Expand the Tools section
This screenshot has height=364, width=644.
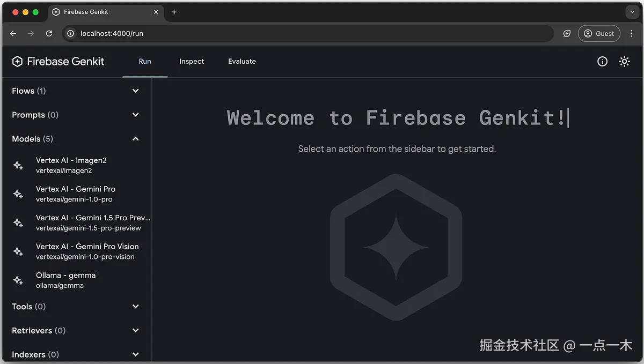click(135, 306)
